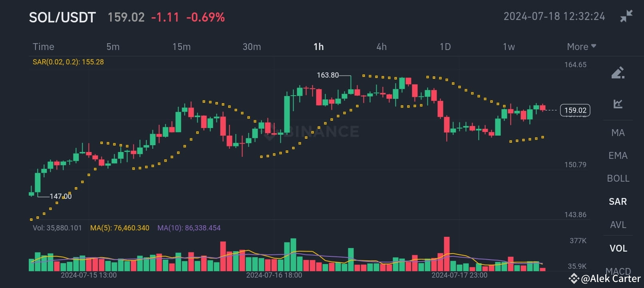Viewport: 644px width, 288px height.
Task: Click the MA(5) volume average label
Action: point(120,228)
